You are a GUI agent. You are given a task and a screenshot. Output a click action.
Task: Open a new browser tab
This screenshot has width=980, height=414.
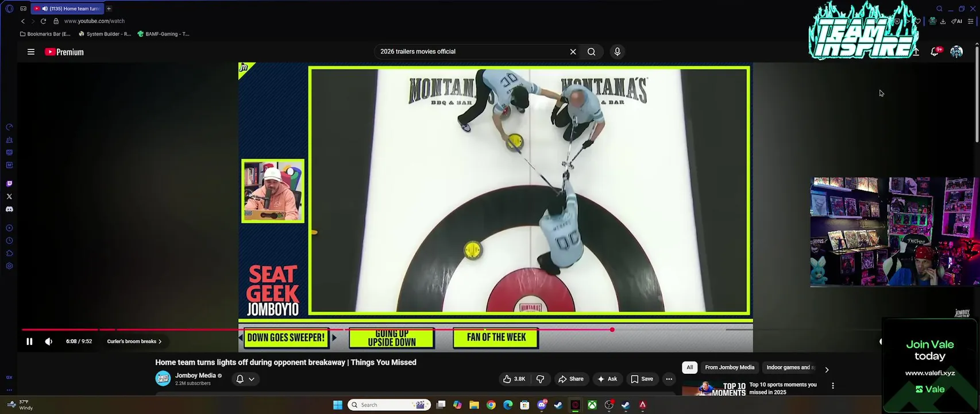pyautogui.click(x=109, y=9)
